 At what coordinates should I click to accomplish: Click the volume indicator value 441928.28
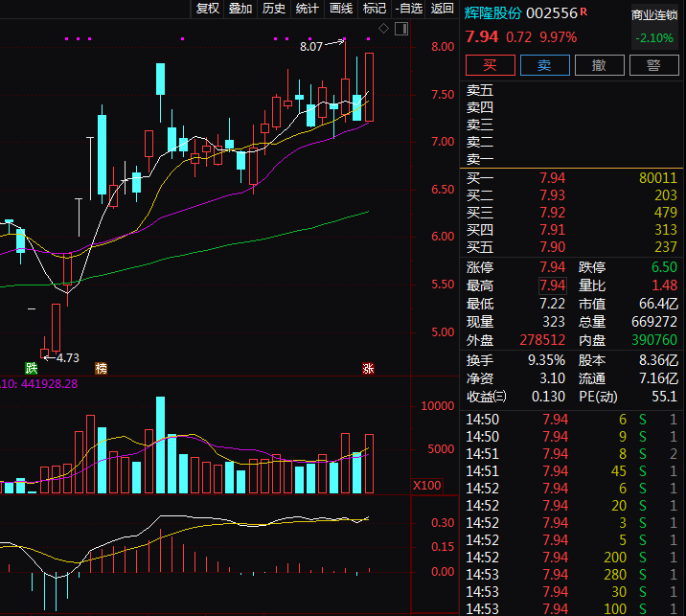(49, 384)
